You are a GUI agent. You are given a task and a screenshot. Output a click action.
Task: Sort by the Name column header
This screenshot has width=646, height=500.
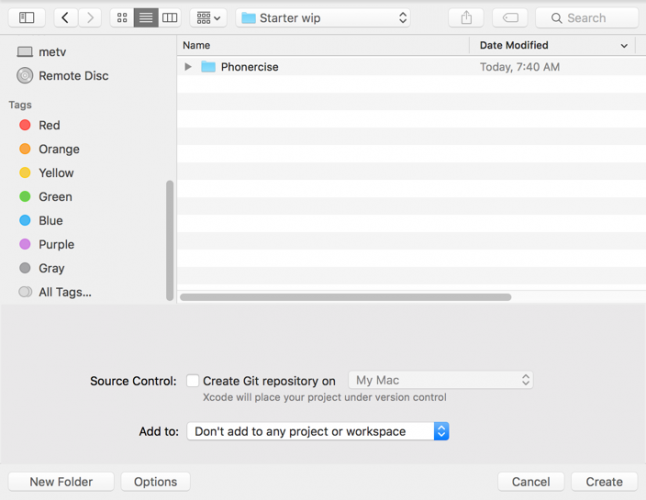pyautogui.click(x=323, y=45)
